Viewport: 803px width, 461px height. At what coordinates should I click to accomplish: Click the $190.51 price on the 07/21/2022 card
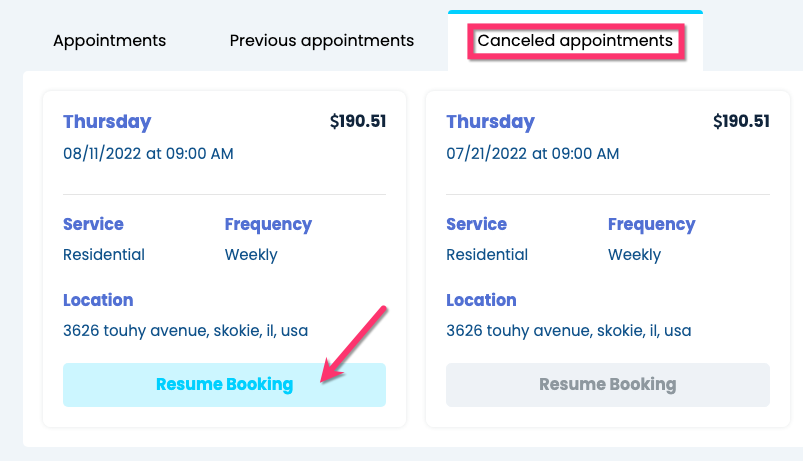(x=741, y=122)
